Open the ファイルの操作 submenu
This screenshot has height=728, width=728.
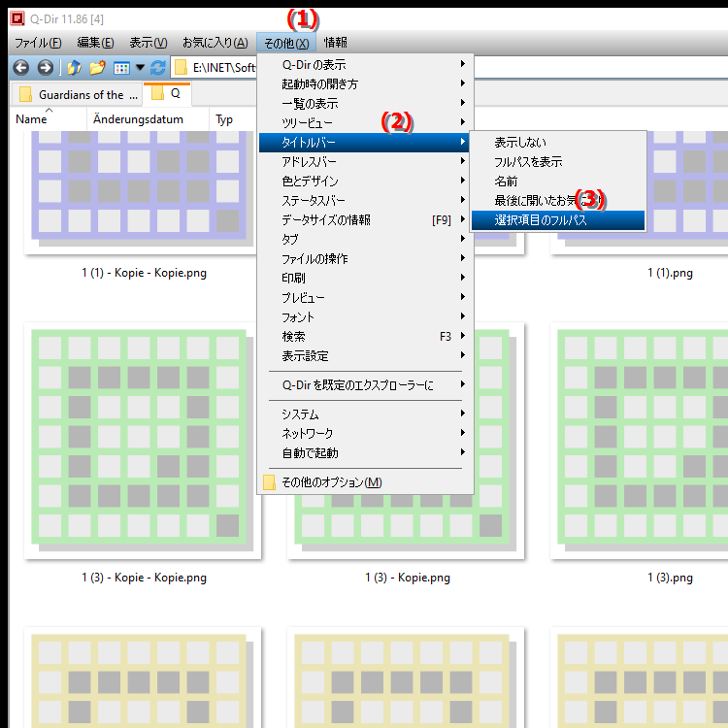click(x=365, y=259)
